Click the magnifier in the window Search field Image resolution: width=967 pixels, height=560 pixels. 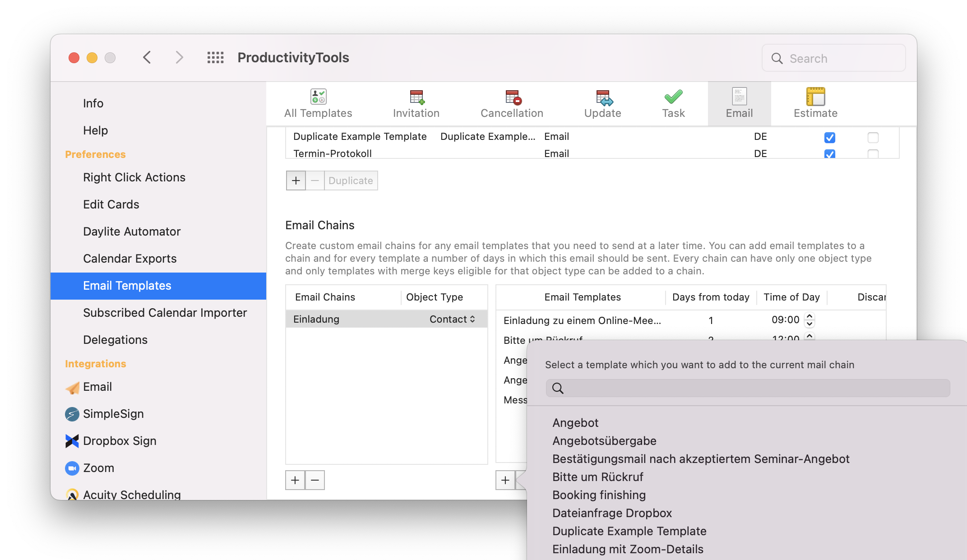[777, 58]
